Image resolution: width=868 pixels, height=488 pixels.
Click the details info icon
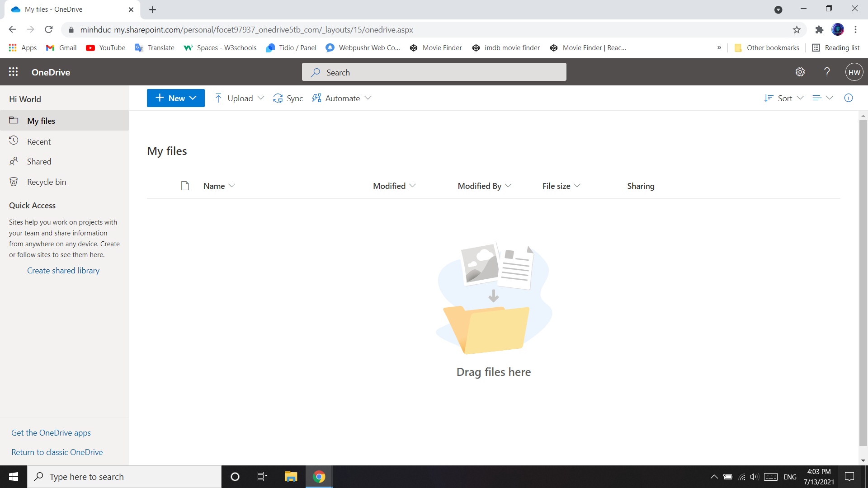click(x=849, y=98)
